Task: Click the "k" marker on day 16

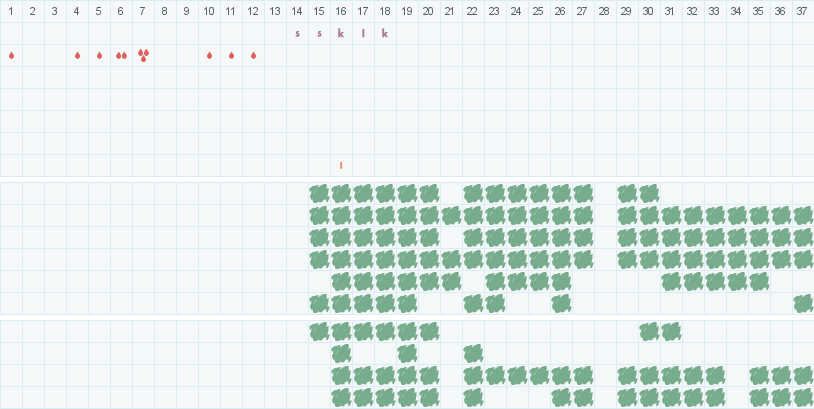Action: (341, 33)
